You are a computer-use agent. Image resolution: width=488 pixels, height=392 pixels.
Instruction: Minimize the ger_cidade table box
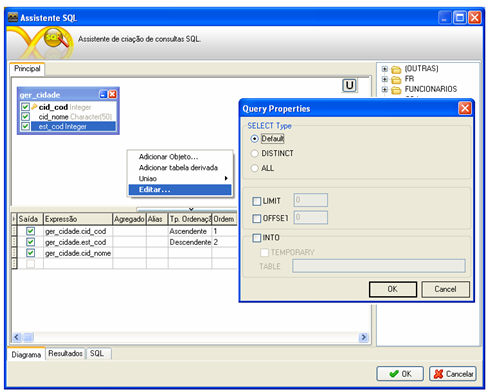103,94
